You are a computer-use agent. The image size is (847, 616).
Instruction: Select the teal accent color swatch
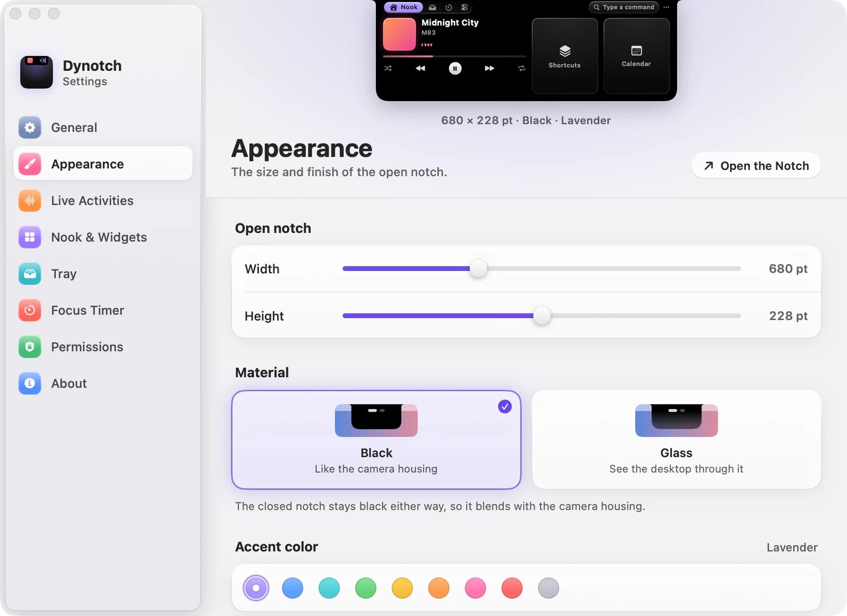(x=329, y=588)
